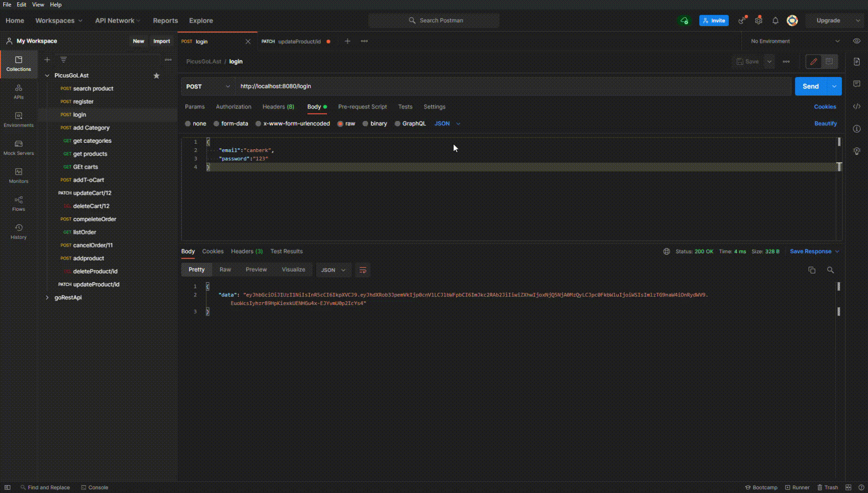This screenshot has height=493, width=868.
Task: Open the response JSON format dropdown
Action: pyautogui.click(x=333, y=270)
